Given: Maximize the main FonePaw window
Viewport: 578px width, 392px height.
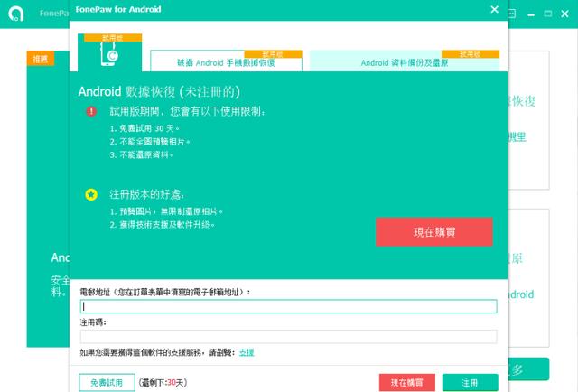Looking at the screenshot, I should pos(548,14).
